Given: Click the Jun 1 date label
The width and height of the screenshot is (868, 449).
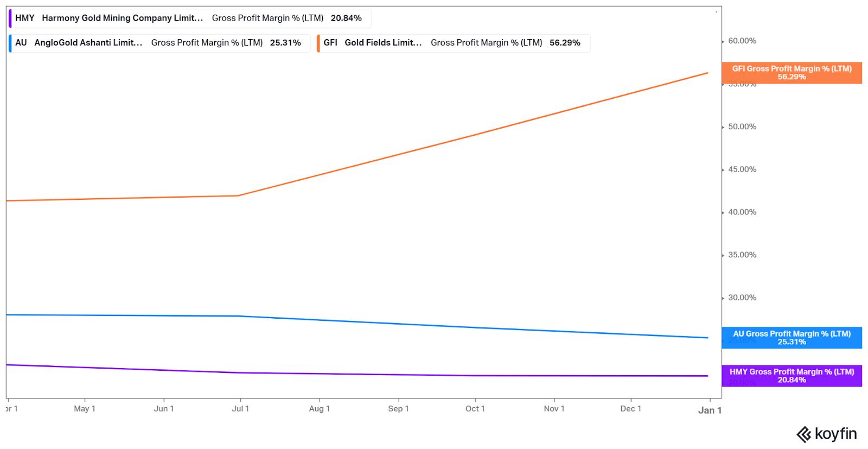Looking at the screenshot, I should pos(164,409).
